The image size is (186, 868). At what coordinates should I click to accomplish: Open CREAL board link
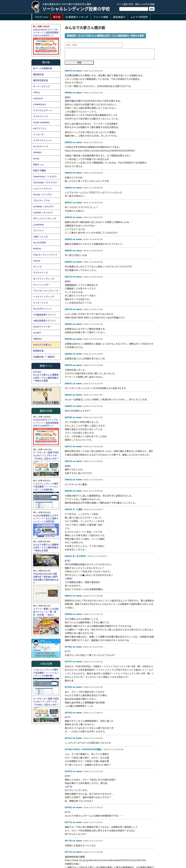click(x=46, y=92)
